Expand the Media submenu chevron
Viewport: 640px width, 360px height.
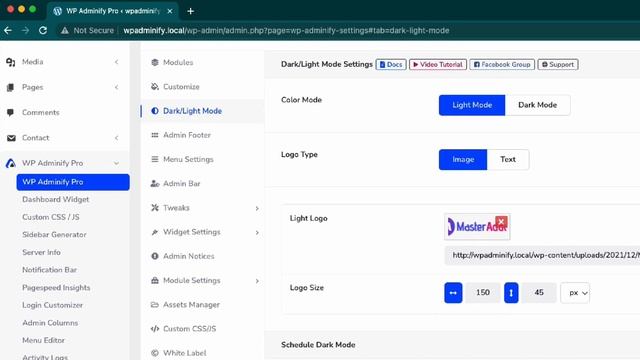[x=117, y=62]
